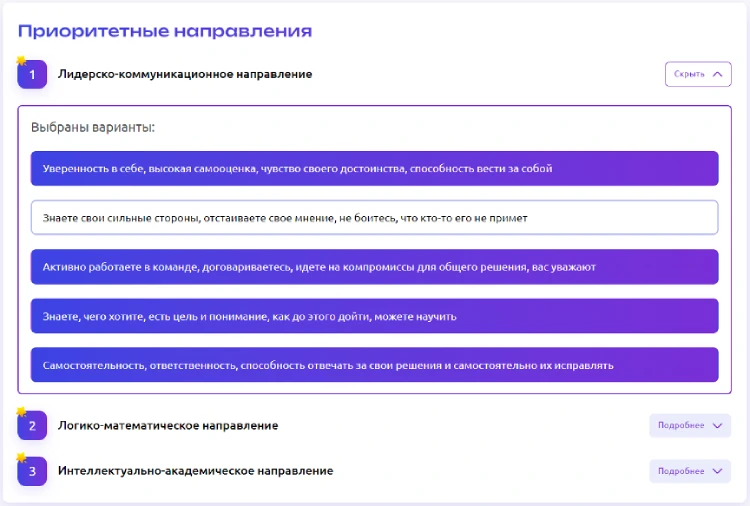
Task: Expand Логико-математическое направление with Подробнее
Action: point(690,425)
